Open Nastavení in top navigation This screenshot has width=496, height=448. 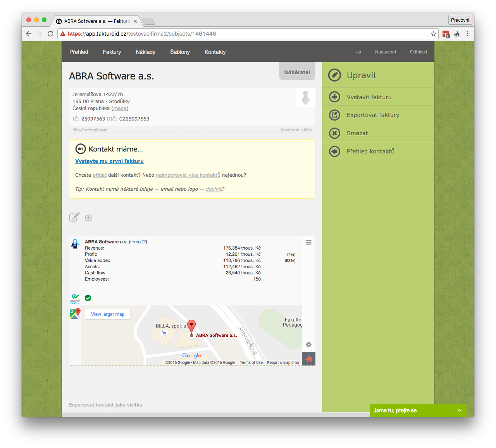coord(386,52)
